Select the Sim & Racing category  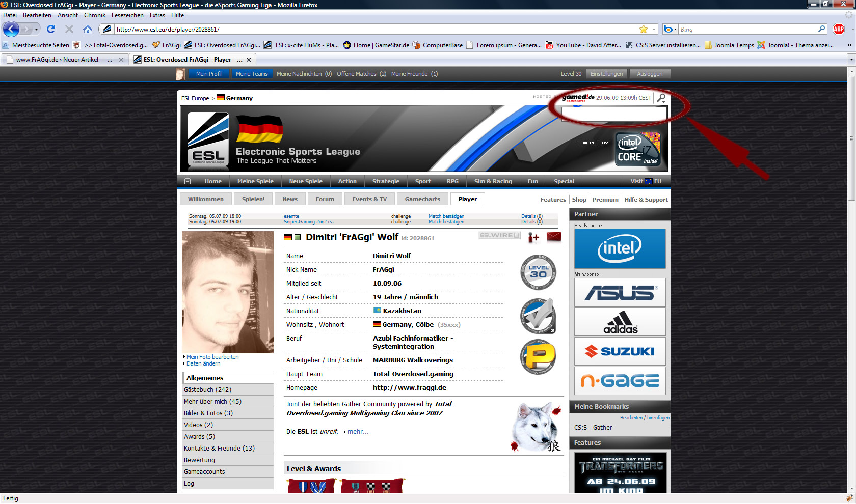(493, 181)
